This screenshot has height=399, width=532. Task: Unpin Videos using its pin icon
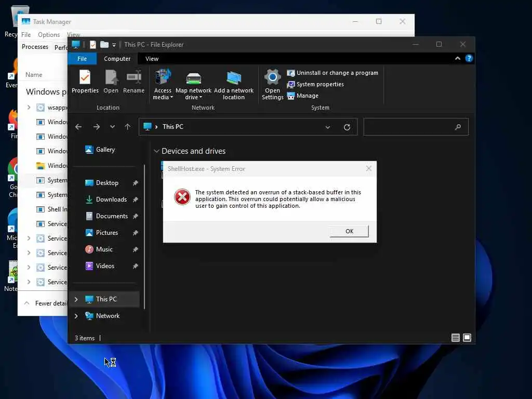click(x=136, y=266)
